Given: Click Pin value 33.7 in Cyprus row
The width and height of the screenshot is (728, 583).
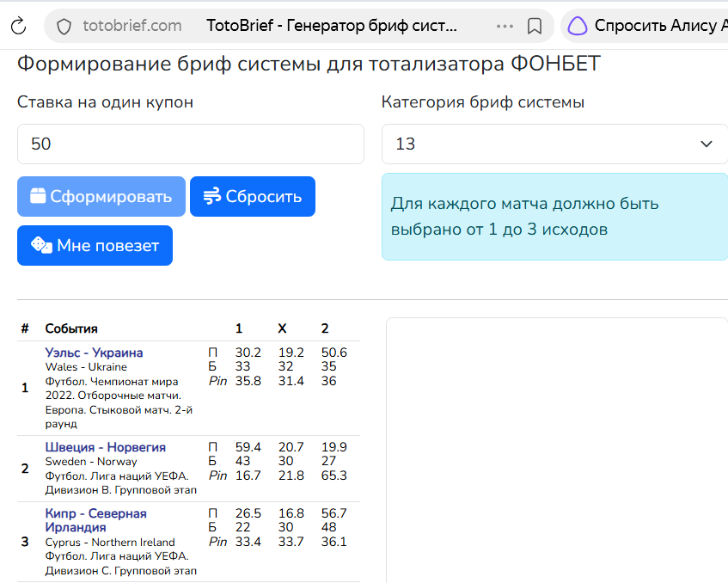Looking at the screenshot, I should (291, 542).
